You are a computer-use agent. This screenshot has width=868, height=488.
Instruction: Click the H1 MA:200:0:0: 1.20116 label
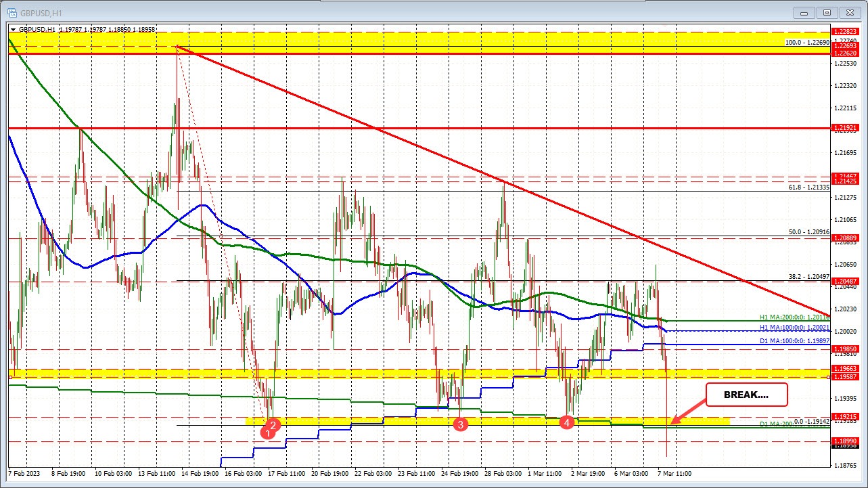(x=794, y=316)
